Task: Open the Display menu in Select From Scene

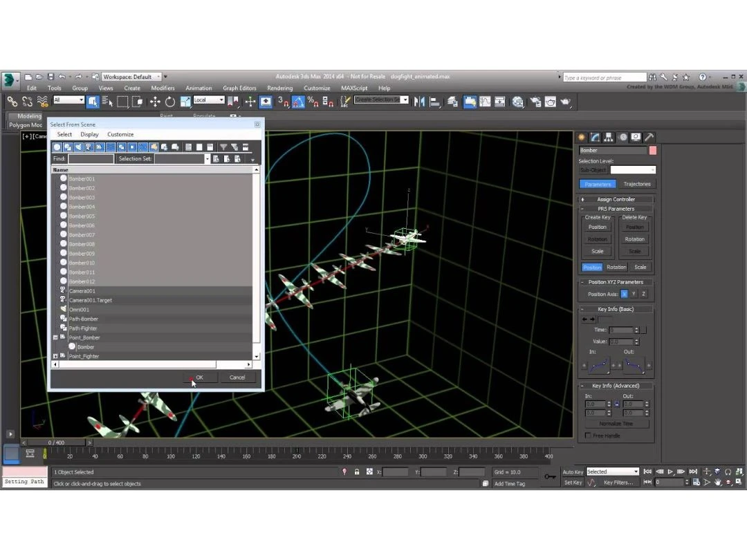Action: (89, 134)
